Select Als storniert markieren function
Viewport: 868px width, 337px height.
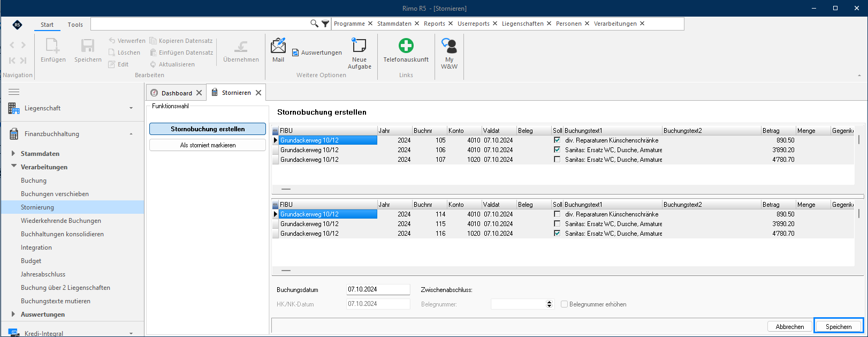tap(208, 145)
